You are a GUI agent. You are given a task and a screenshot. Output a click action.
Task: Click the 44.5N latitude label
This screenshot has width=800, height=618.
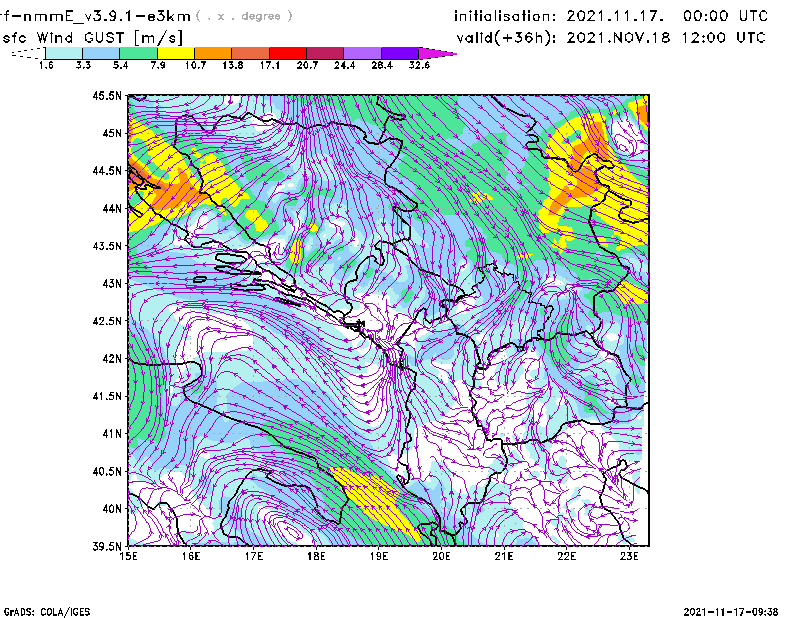click(107, 171)
